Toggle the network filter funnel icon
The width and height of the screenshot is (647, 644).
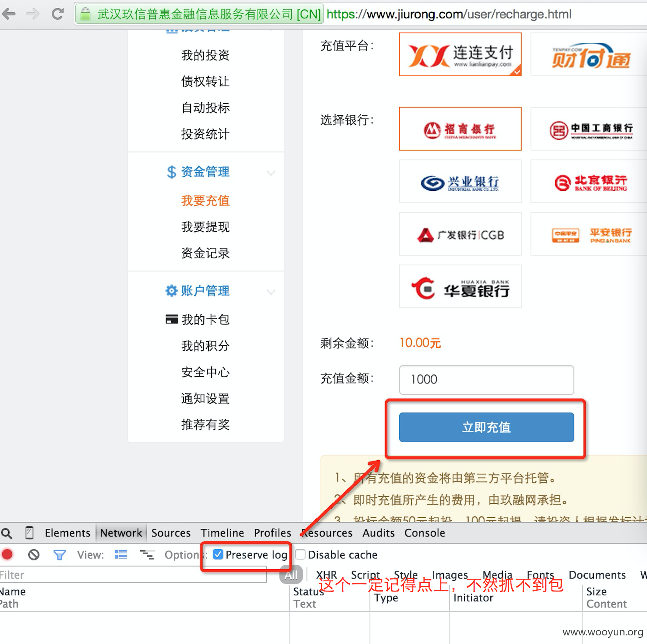[x=59, y=555]
